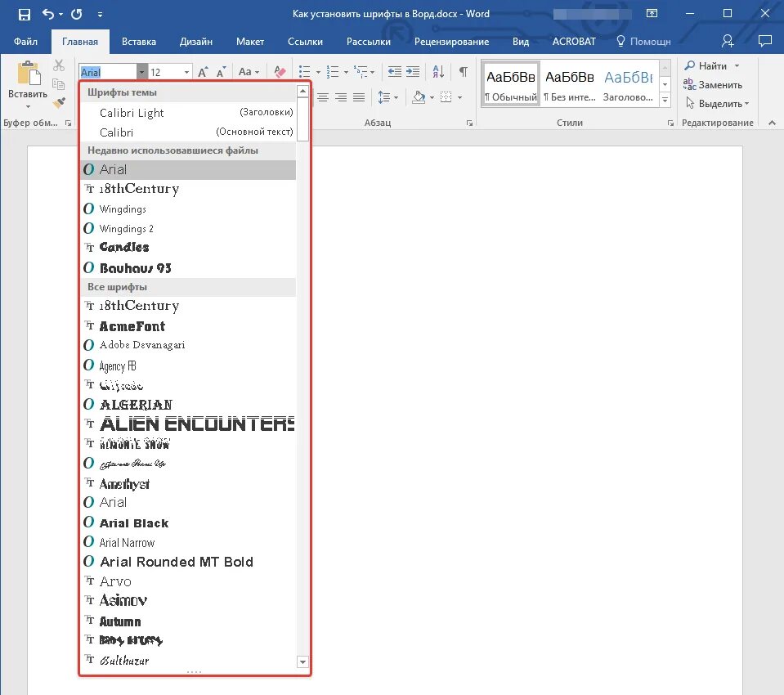This screenshot has width=784, height=695.
Task: Open the Абзац paragraph dialog launcher
Action: click(x=469, y=123)
